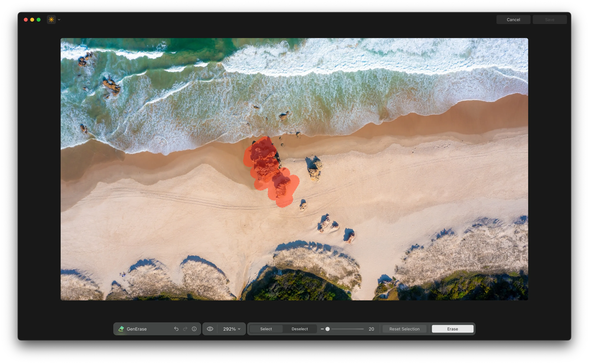Open GenErase info icon
589x364 pixels.
click(194, 329)
